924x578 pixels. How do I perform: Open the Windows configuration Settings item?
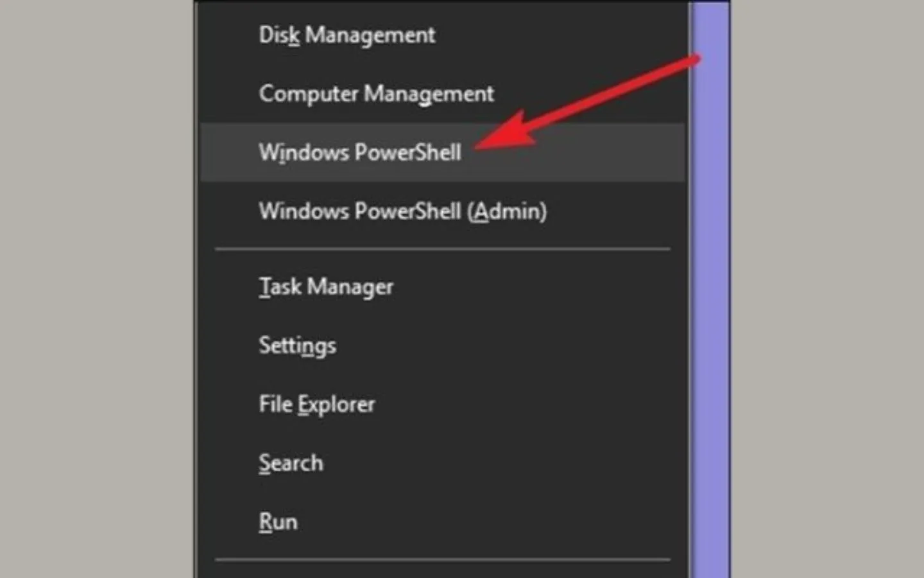pyautogui.click(x=297, y=345)
